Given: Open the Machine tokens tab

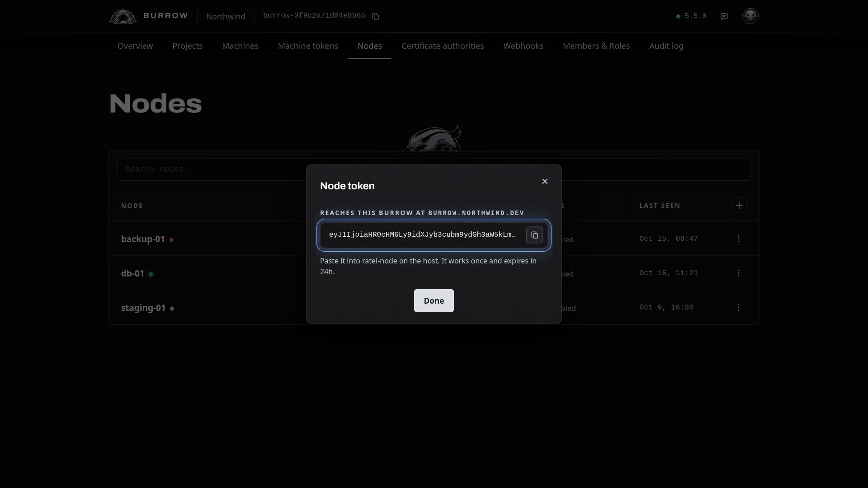Looking at the screenshot, I should point(308,46).
